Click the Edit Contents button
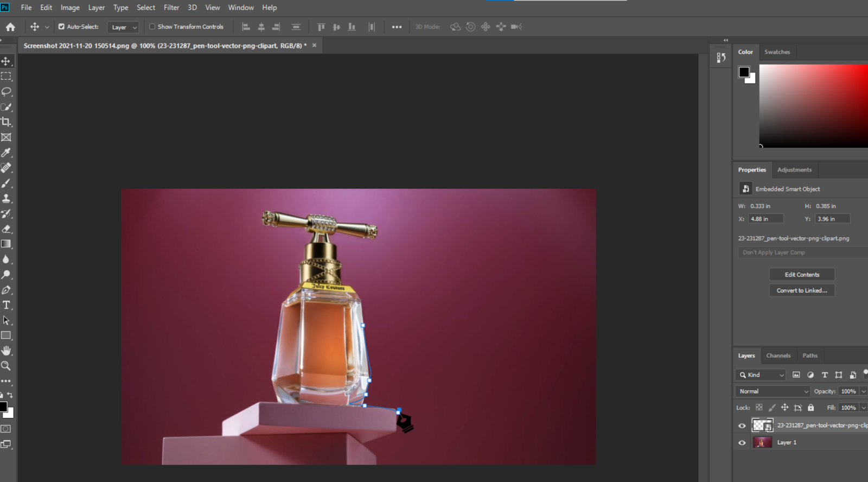 (x=802, y=275)
